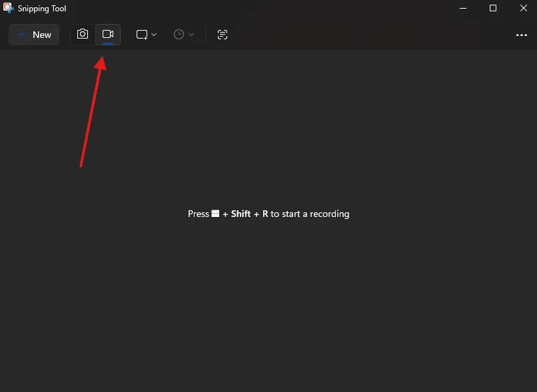Open the recording shape mode dropdown
The width and height of the screenshot is (537, 392).
pos(147,35)
